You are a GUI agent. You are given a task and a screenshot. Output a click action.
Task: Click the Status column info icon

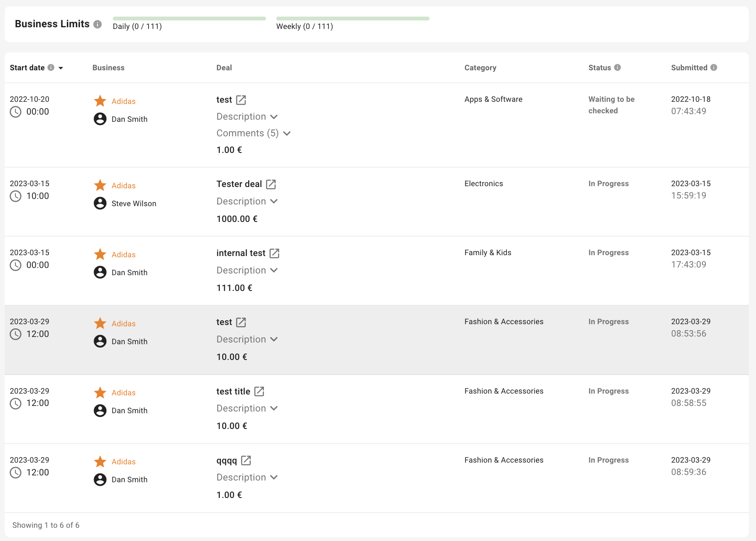click(618, 67)
